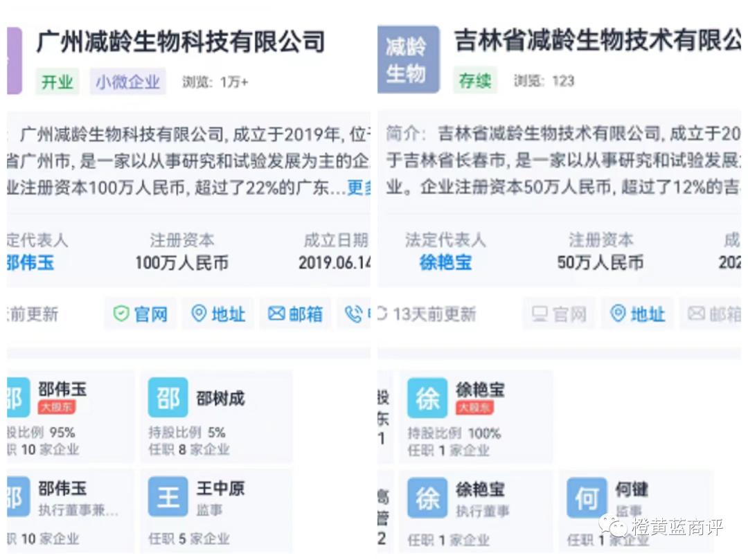This screenshot has width=748, height=560.
Task: Tap 持股比例 100% under 徐艳宝
Action: click(454, 433)
